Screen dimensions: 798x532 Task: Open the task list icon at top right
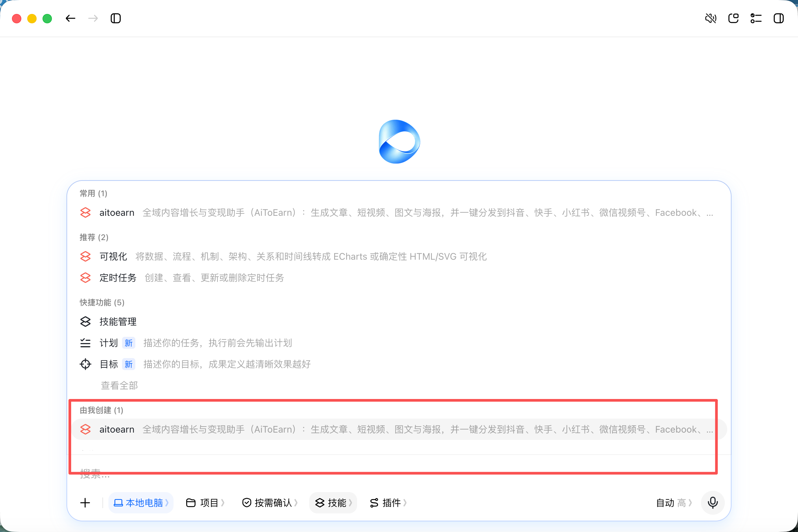pos(755,18)
